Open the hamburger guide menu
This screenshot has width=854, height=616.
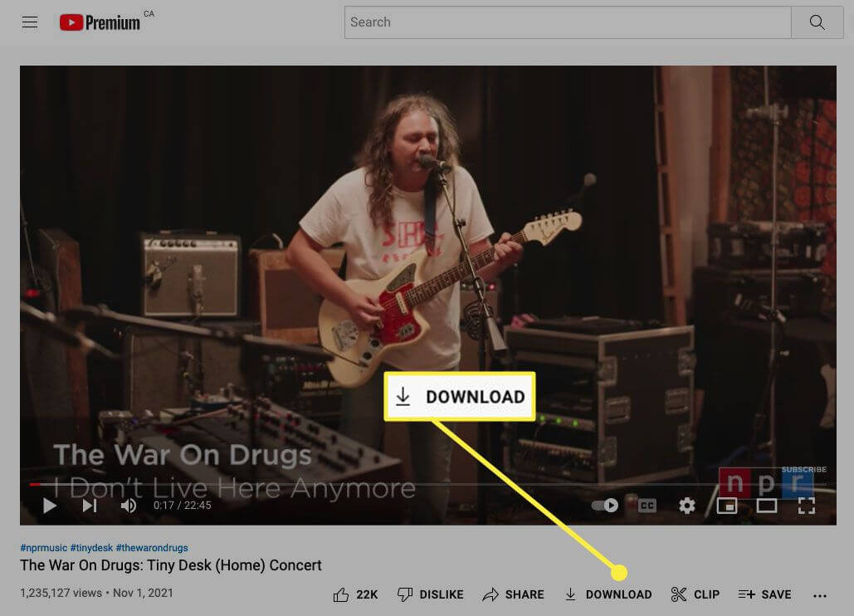pyautogui.click(x=30, y=22)
